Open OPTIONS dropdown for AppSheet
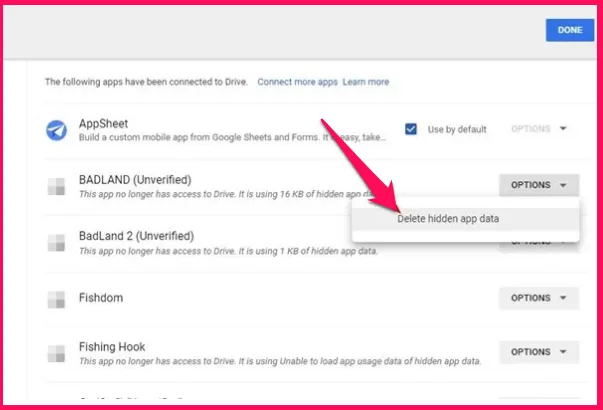603x410 pixels. coord(539,128)
